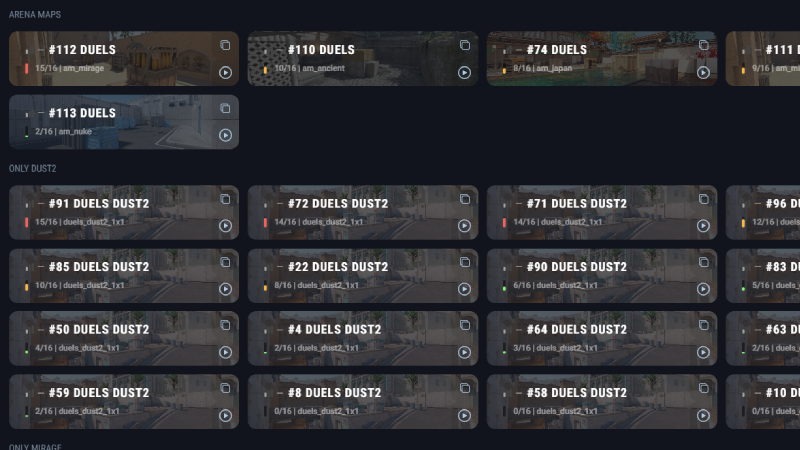Copy the #71 DUELS DUST2 server address
This screenshot has height=450, width=800.
pos(704,199)
